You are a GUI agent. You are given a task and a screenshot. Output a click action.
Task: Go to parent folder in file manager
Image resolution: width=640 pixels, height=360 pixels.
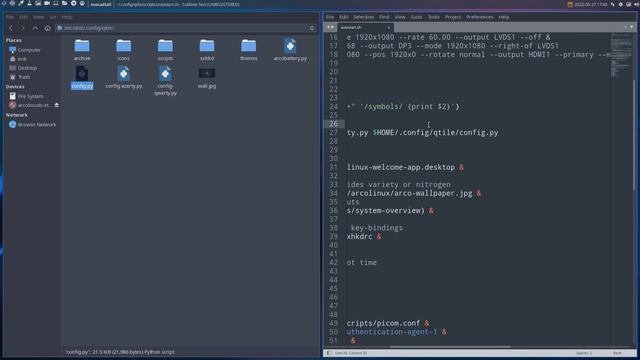click(x=36, y=28)
